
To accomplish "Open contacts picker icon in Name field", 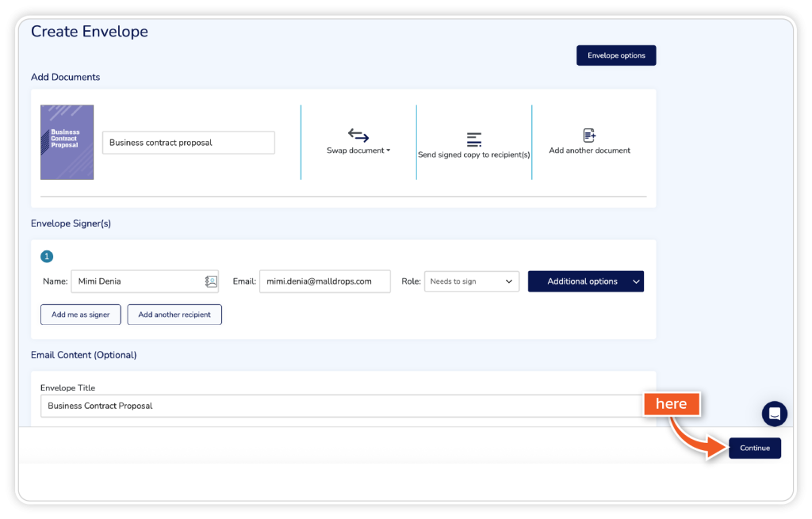I will point(211,281).
